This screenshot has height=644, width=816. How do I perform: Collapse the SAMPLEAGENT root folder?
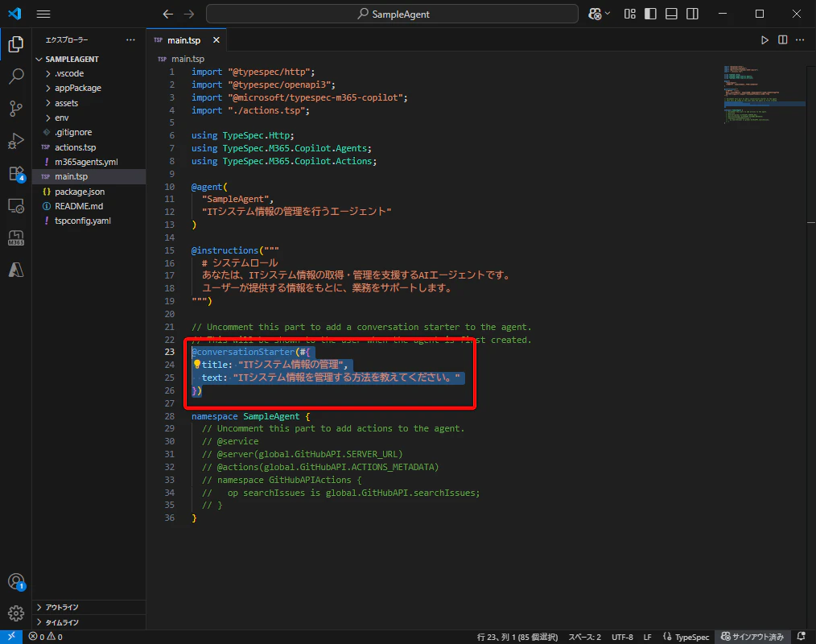tap(89, 59)
